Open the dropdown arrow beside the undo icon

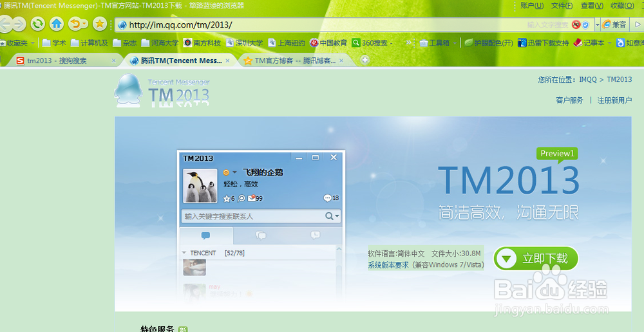pos(85,24)
